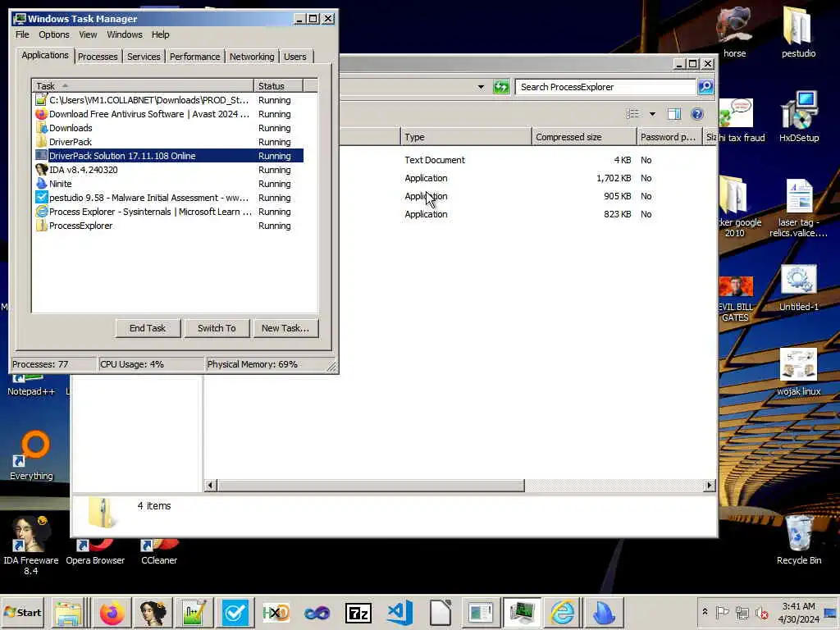Open the Options menu in Task Manager

(x=53, y=34)
